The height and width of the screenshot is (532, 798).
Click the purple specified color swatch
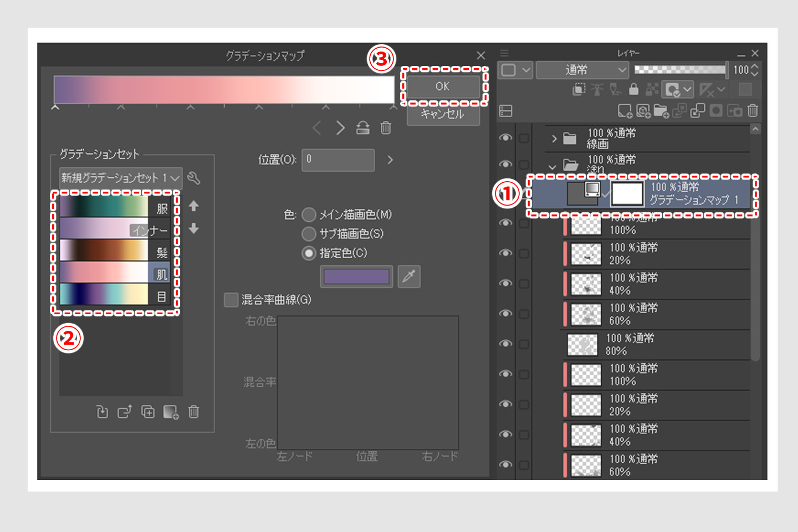click(356, 277)
